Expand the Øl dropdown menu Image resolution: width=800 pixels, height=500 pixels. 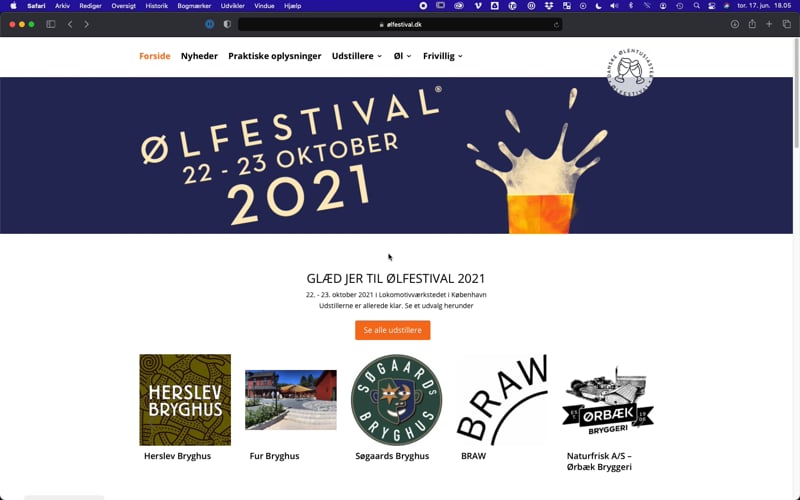(402, 56)
